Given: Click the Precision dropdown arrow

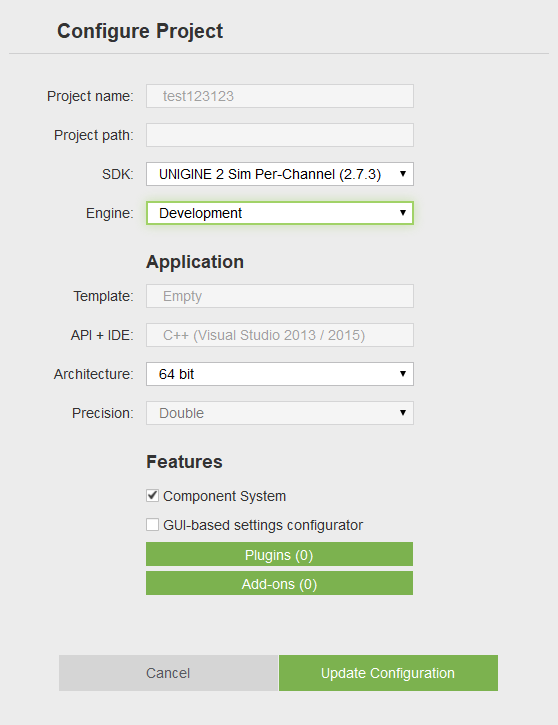Looking at the screenshot, I should click(x=403, y=412).
